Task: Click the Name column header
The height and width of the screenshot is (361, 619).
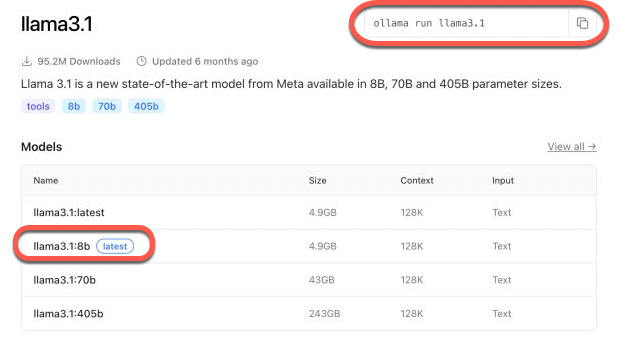Action: [x=46, y=180]
